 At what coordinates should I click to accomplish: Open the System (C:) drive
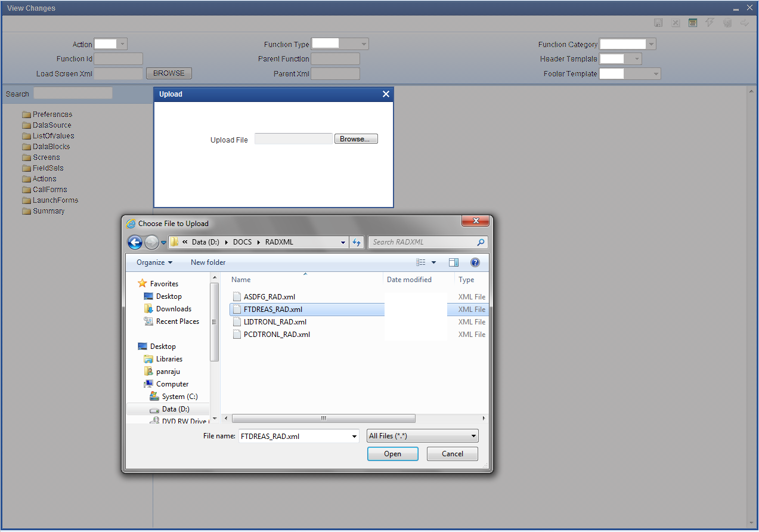(x=179, y=397)
